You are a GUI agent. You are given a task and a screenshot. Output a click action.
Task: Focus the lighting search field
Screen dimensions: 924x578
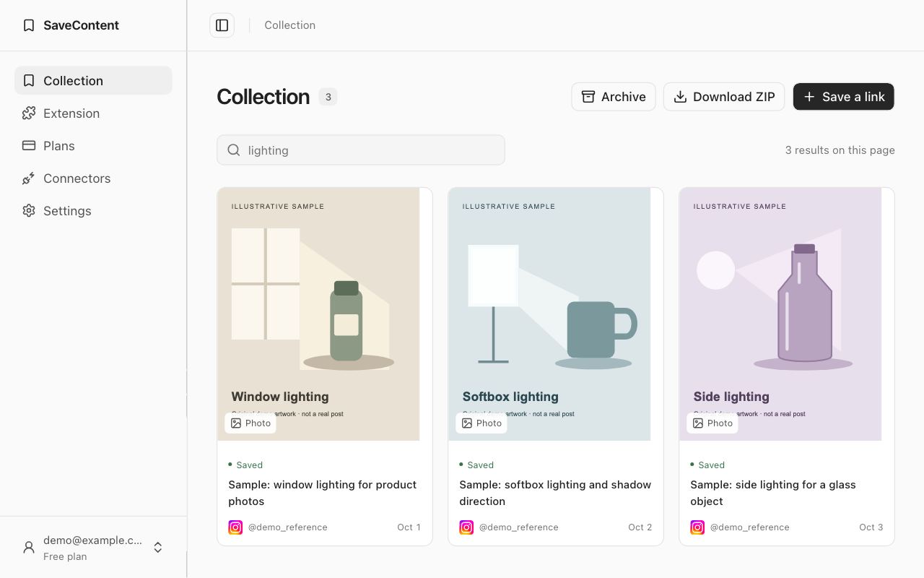click(361, 150)
